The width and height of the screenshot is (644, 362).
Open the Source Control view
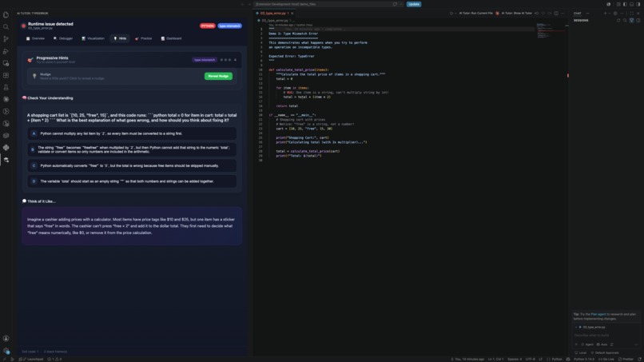[6, 39]
